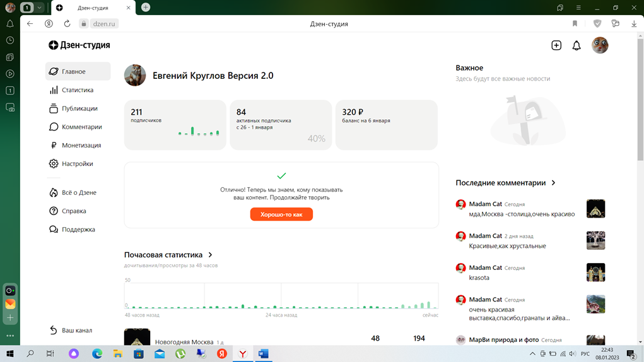This screenshot has height=362, width=644.
Task: Open the profile avatar menu
Action: [x=600, y=45]
